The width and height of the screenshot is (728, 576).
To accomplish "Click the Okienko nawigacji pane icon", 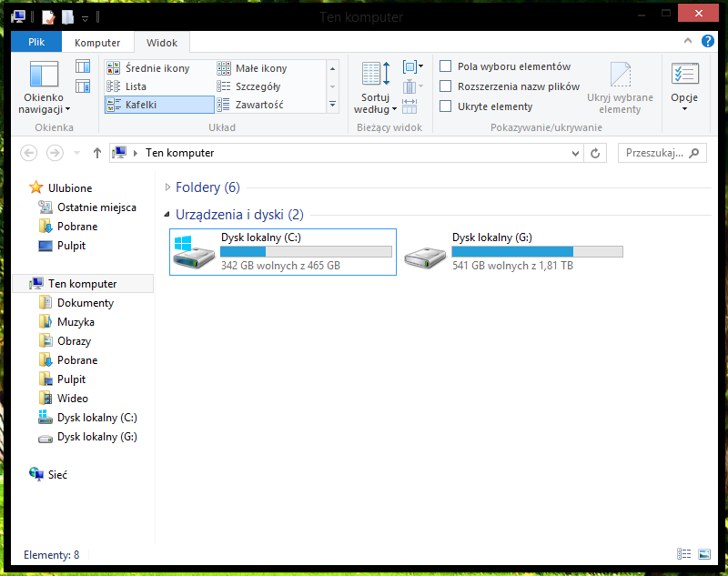I will coord(44,76).
